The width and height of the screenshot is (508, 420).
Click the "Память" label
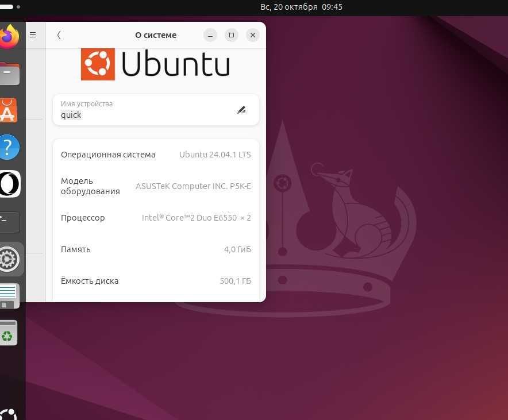[x=76, y=249]
